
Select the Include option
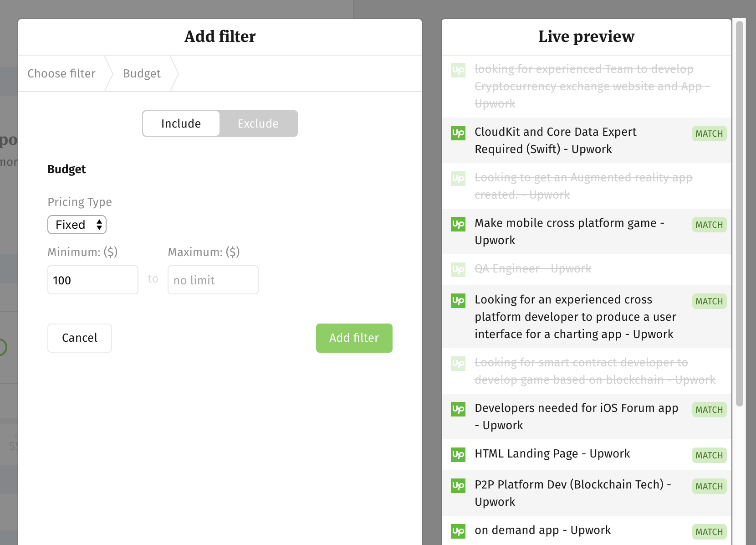point(181,123)
